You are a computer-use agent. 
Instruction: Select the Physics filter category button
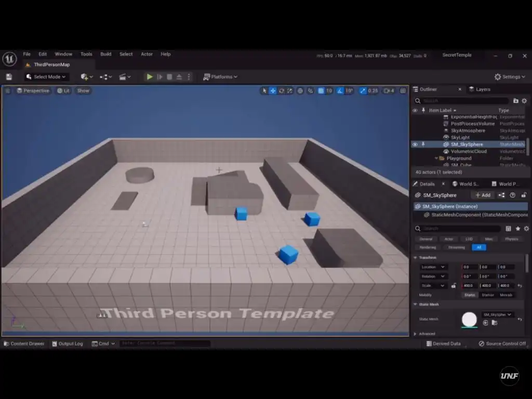(512, 239)
